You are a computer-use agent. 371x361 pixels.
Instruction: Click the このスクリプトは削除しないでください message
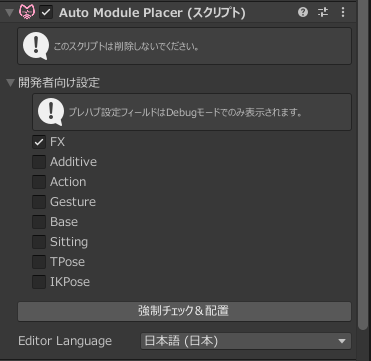[126, 46]
